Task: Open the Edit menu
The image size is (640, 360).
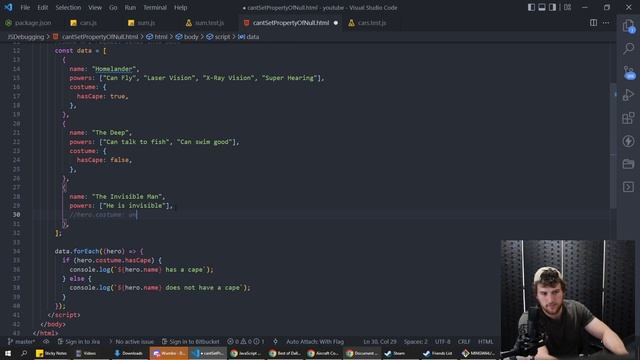Action: pyautogui.click(x=42, y=7)
